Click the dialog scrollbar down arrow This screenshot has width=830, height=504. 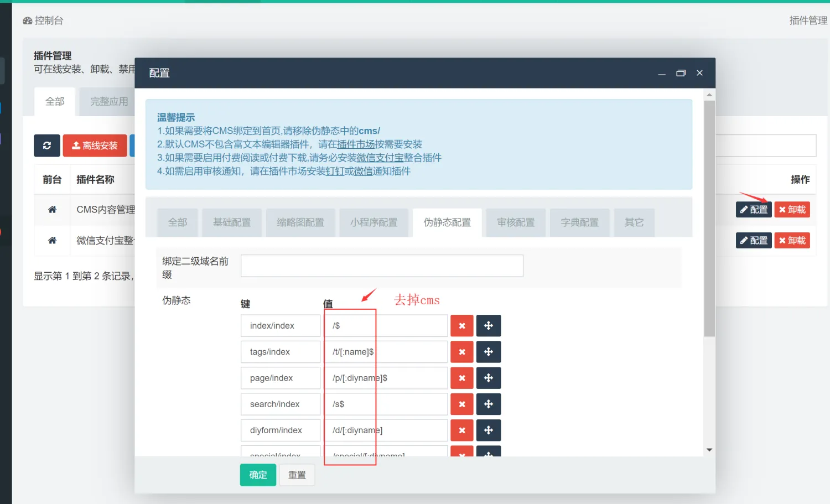[x=709, y=450]
